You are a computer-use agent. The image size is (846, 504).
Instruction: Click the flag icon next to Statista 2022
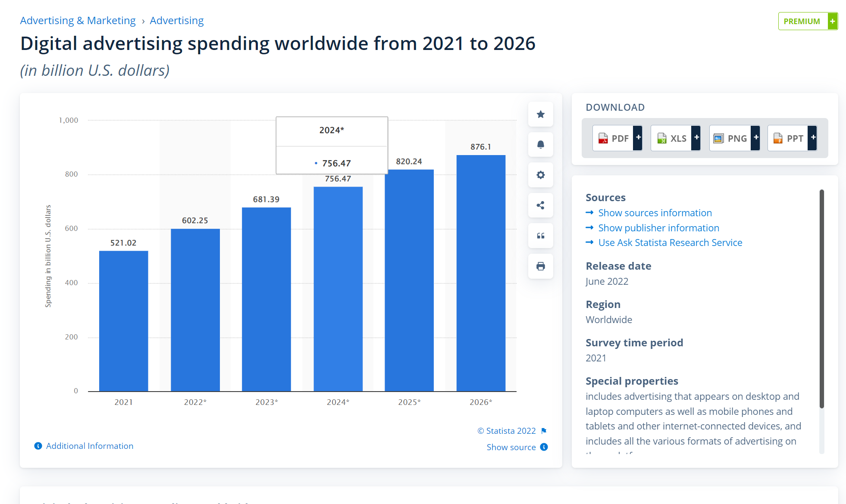click(x=544, y=431)
